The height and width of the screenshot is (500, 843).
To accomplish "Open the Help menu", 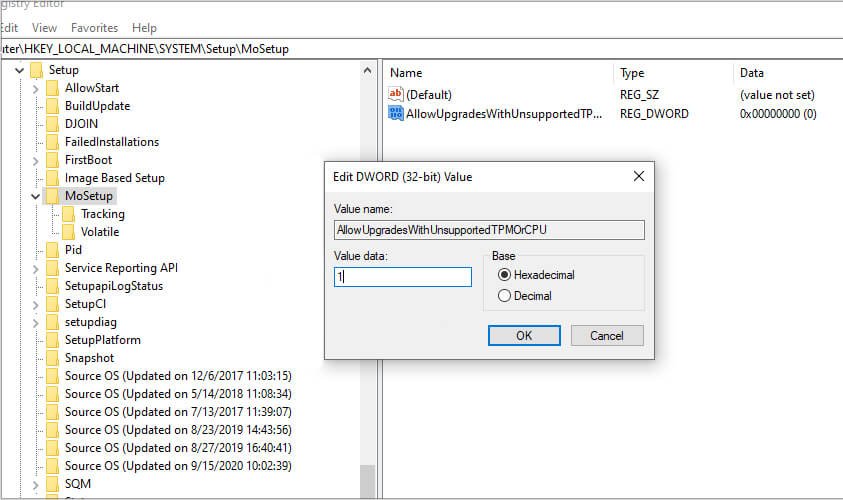I will [144, 28].
